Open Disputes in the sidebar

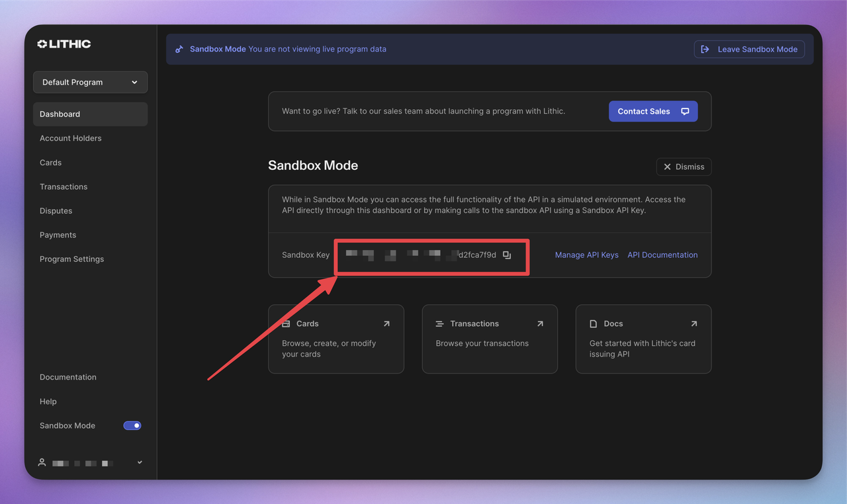click(x=56, y=210)
